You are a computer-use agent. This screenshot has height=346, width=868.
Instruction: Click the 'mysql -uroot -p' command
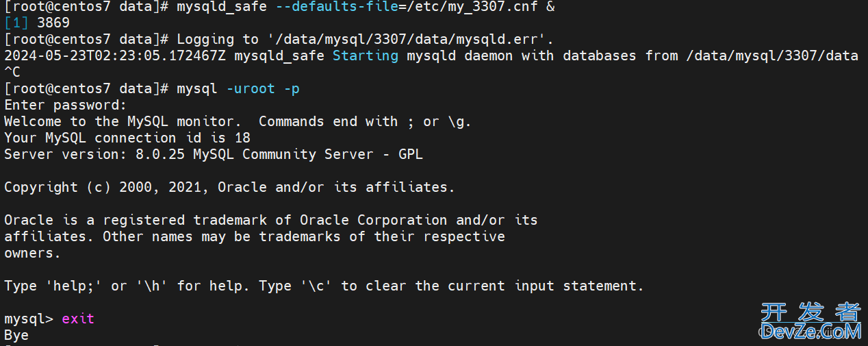[x=238, y=88]
